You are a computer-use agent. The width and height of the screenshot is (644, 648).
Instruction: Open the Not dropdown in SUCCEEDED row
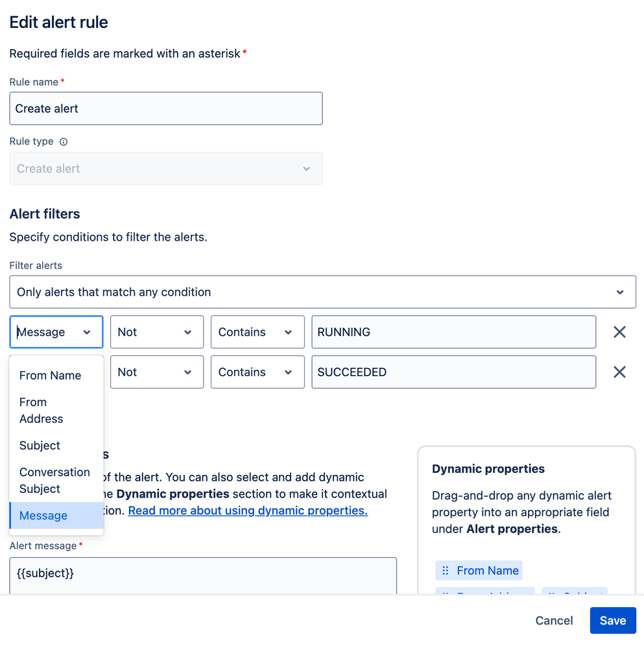[x=157, y=372]
